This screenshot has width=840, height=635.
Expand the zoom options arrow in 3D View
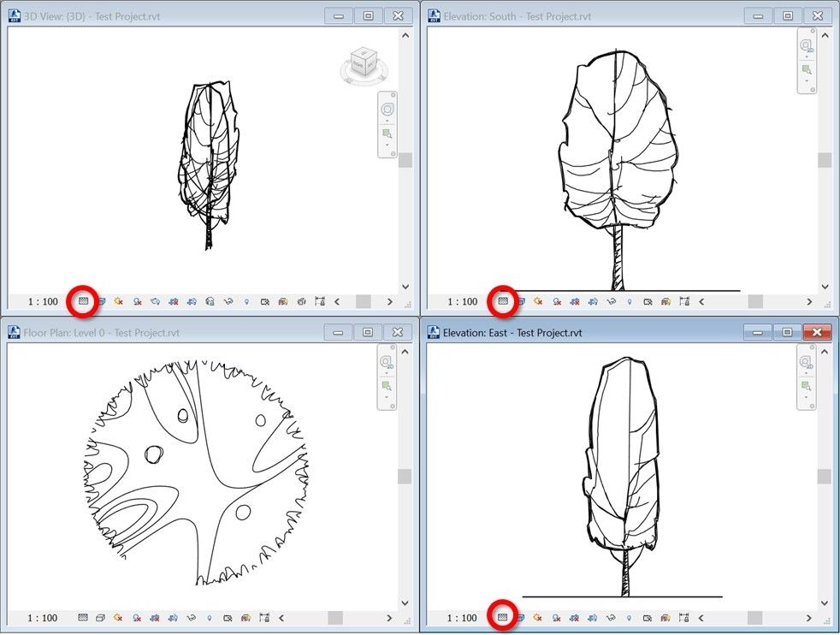(387, 145)
